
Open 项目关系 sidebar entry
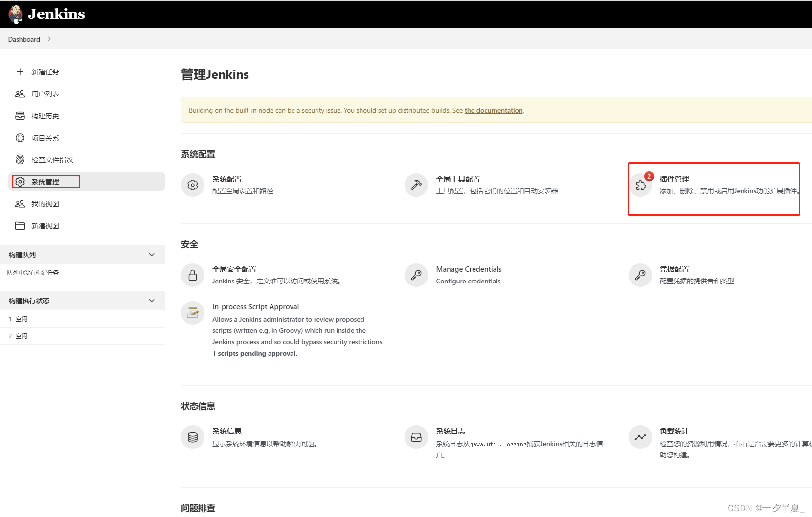click(45, 138)
